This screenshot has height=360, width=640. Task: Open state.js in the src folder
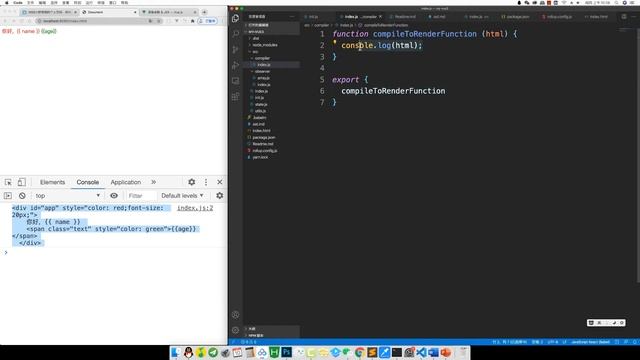pyautogui.click(x=261, y=104)
